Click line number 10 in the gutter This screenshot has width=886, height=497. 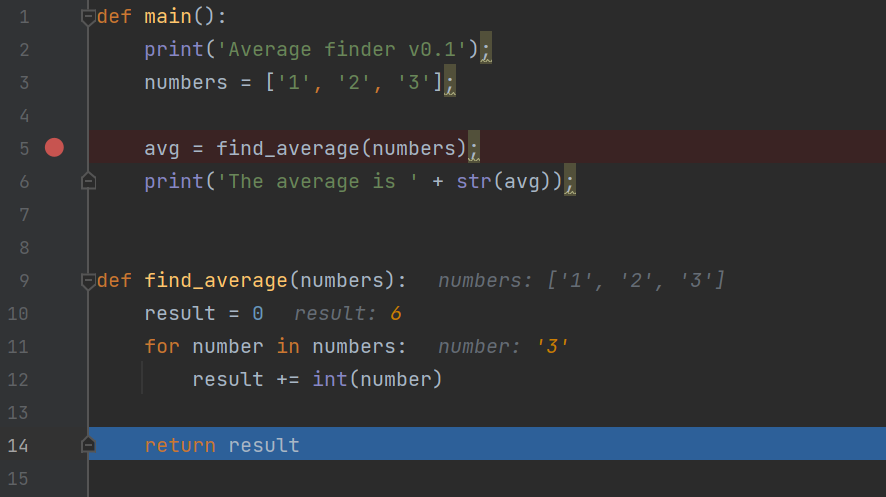pos(18,313)
